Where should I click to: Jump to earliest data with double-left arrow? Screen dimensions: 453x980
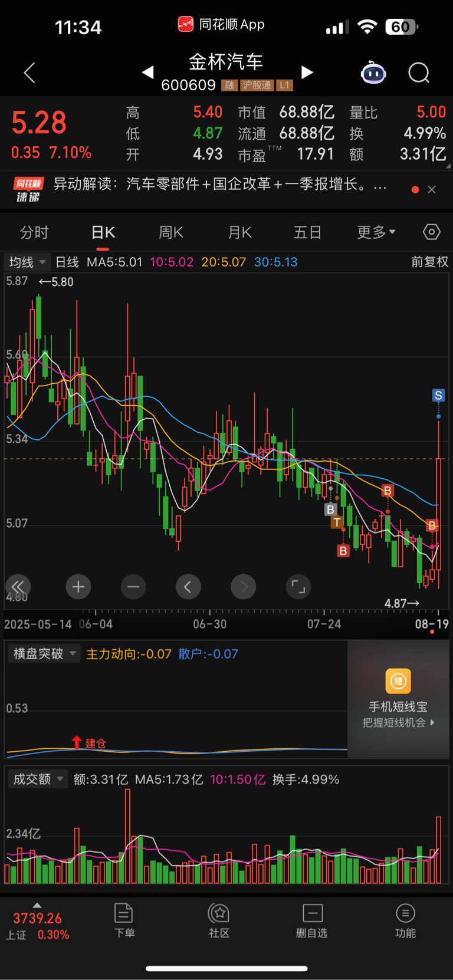coord(18,587)
